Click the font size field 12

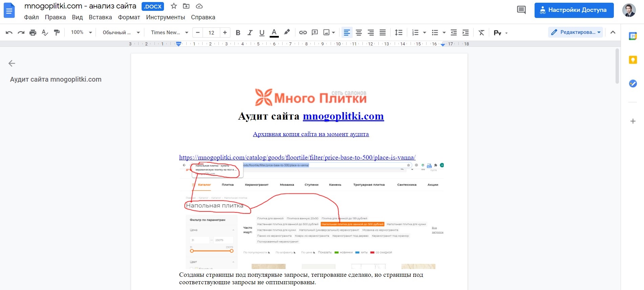coord(211,33)
